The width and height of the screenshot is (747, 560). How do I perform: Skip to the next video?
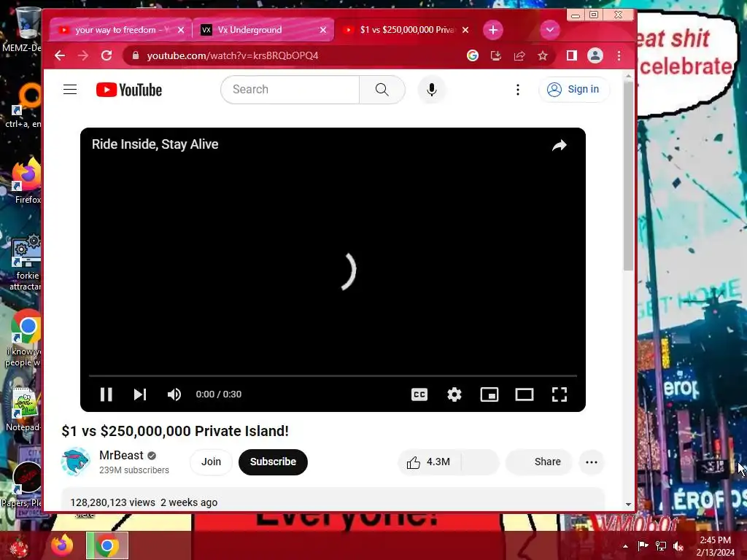(x=140, y=394)
